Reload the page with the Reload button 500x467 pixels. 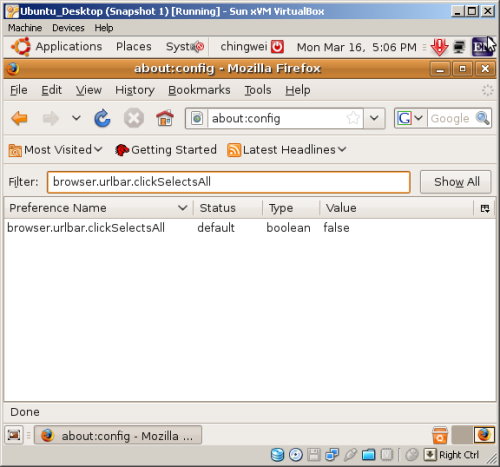click(102, 118)
